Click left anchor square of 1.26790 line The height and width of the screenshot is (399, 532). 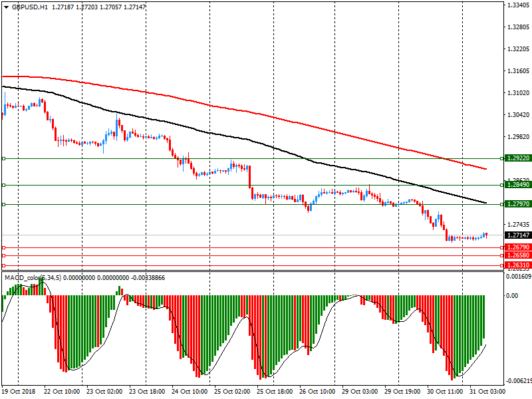[x=3, y=247]
